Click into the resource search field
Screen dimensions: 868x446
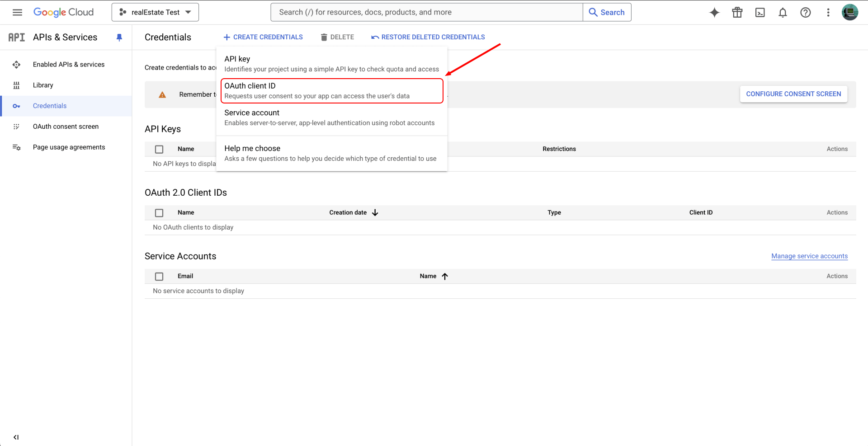(x=426, y=12)
